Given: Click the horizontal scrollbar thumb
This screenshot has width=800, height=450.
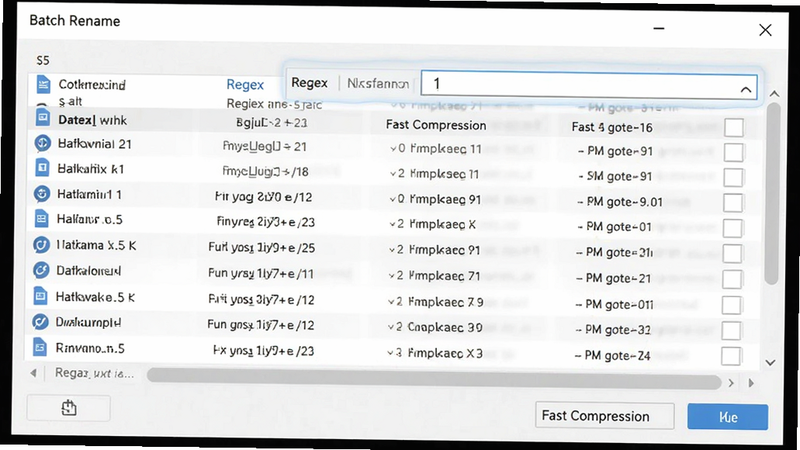Looking at the screenshot, I should 434,380.
